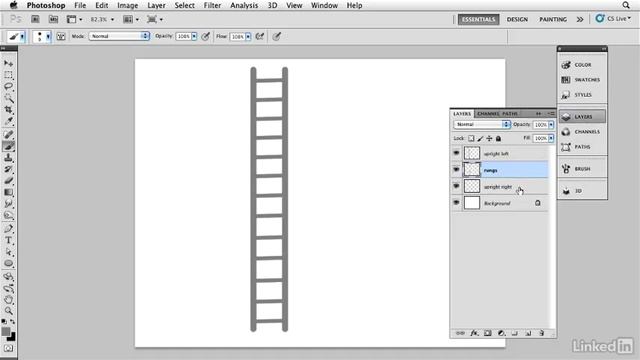Open the Apple menu
Viewport: 640px width, 360px height.
[x=13, y=5]
